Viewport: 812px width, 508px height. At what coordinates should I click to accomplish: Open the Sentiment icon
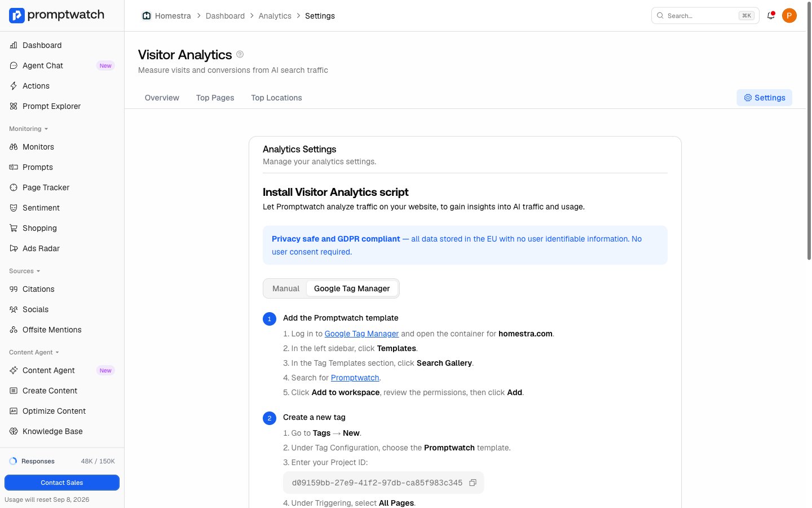(14, 208)
